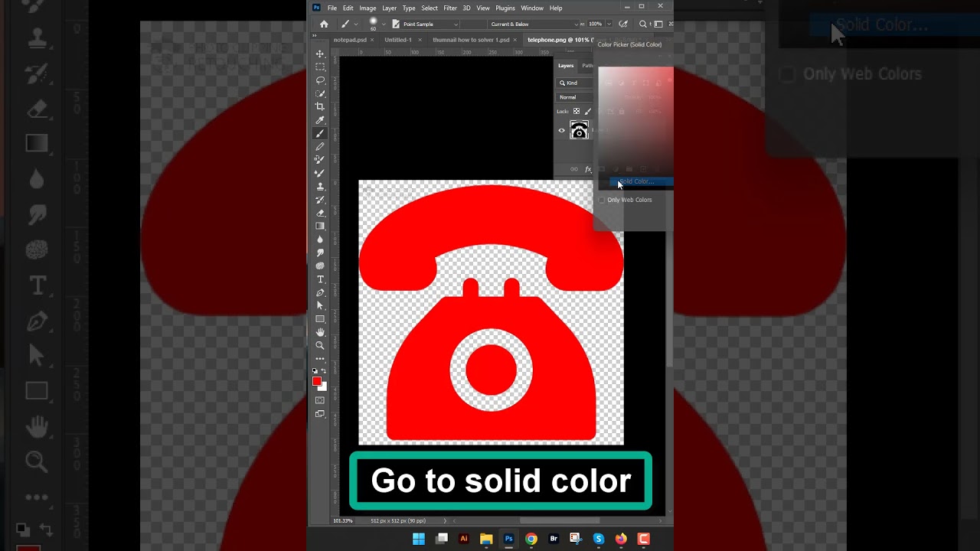Open the Point Sample dropdown

(x=430, y=24)
